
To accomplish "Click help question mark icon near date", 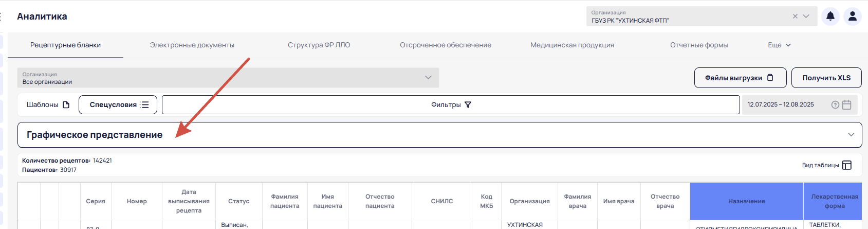I will pos(835,105).
